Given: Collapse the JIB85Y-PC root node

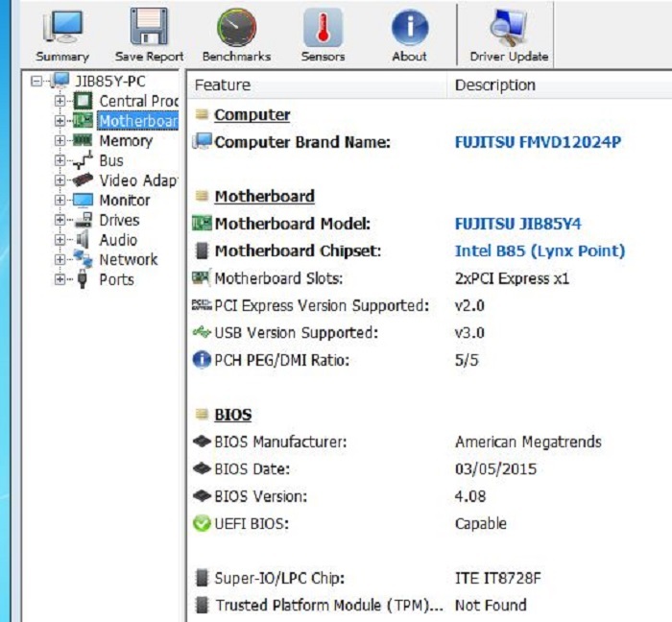Looking at the screenshot, I should coord(36,81).
